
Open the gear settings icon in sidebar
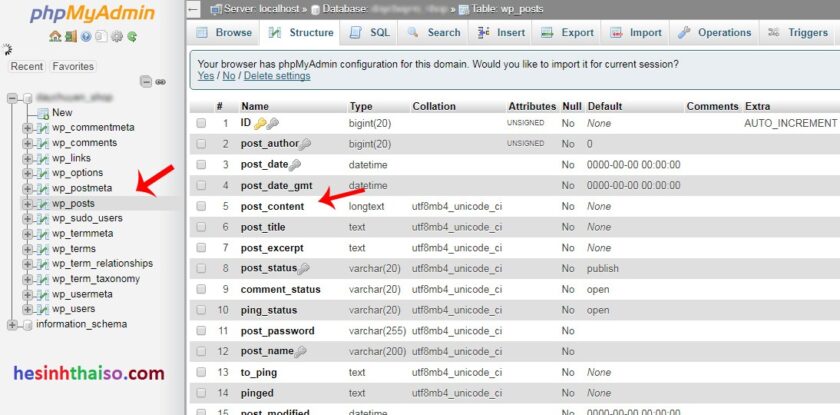[x=116, y=36]
